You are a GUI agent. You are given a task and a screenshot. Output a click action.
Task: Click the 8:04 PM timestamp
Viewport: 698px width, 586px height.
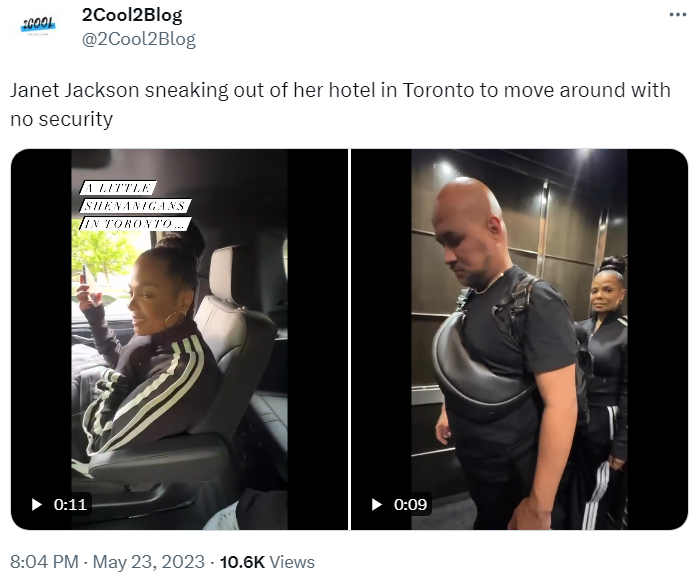pos(44,562)
